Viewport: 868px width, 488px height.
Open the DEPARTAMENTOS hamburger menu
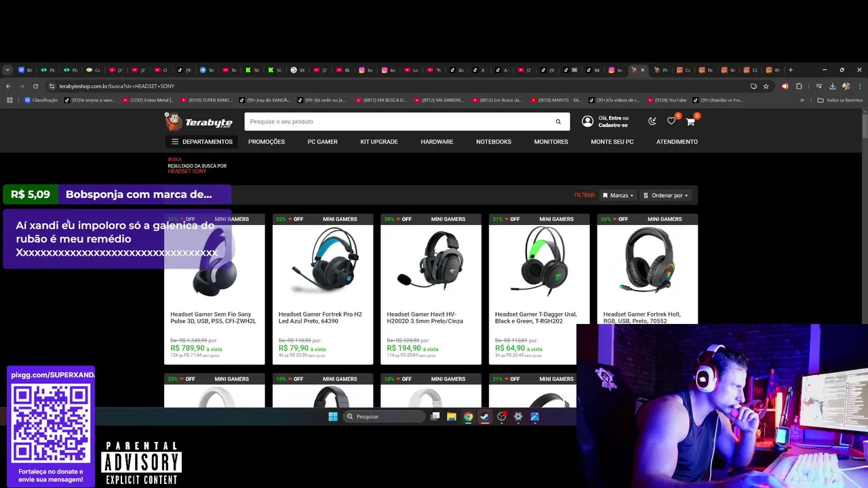point(202,142)
